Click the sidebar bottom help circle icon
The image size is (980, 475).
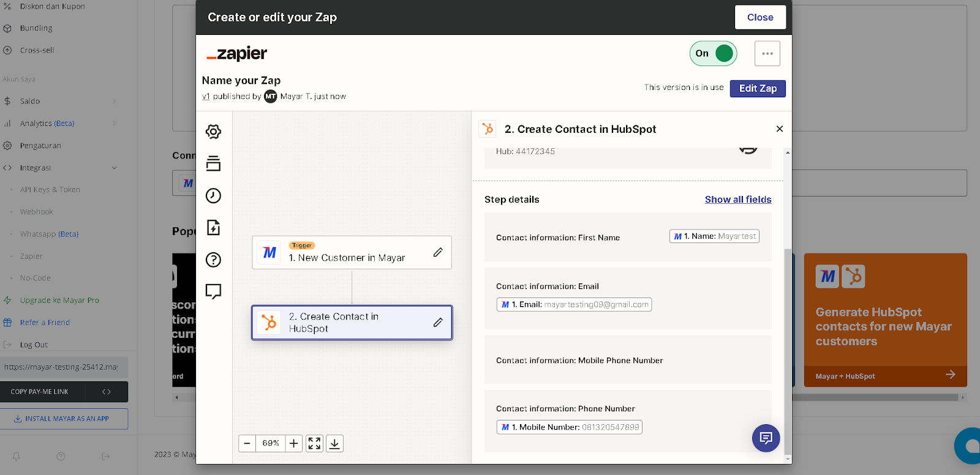[x=61, y=456]
